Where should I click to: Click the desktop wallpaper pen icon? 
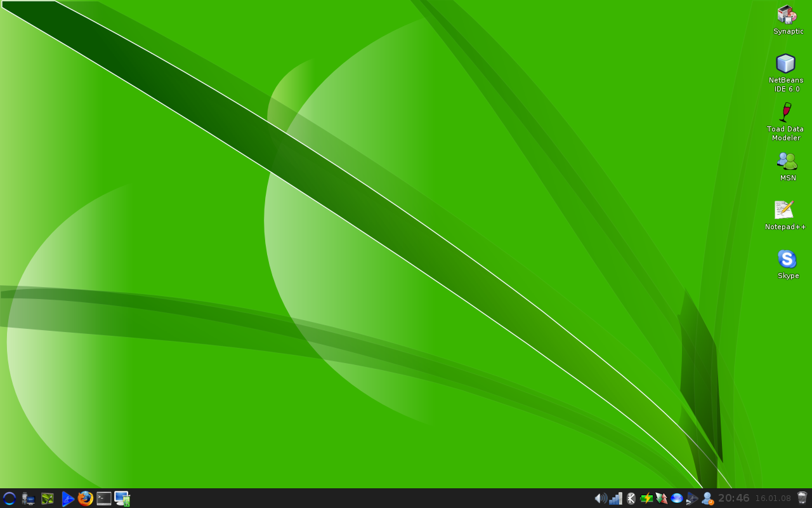[x=48, y=498]
